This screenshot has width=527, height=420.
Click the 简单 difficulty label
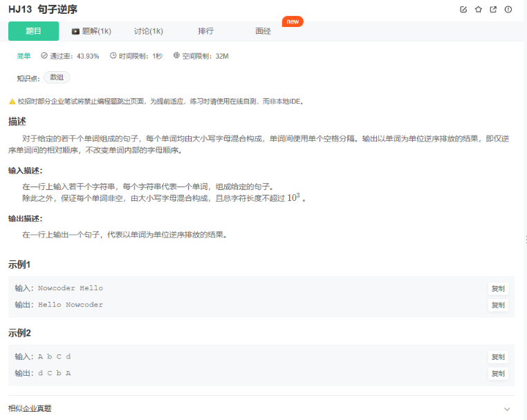click(24, 56)
